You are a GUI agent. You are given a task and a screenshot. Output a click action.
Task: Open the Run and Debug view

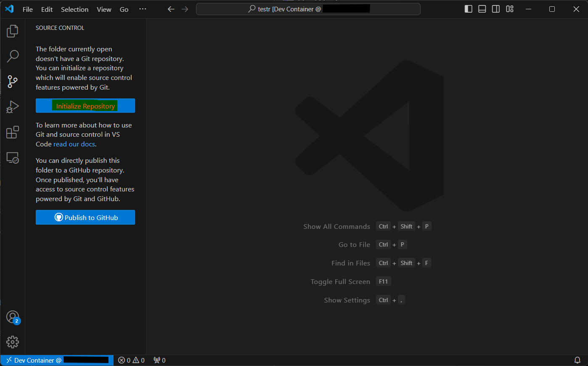pyautogui.click(x=13, y=107)
